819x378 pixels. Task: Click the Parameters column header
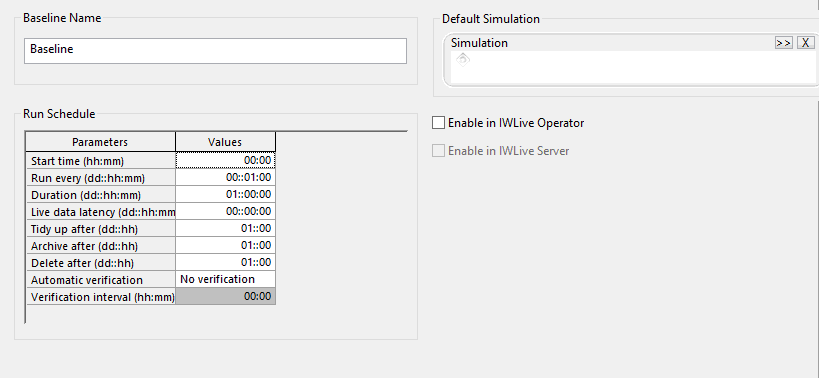[x=100, y=142]
